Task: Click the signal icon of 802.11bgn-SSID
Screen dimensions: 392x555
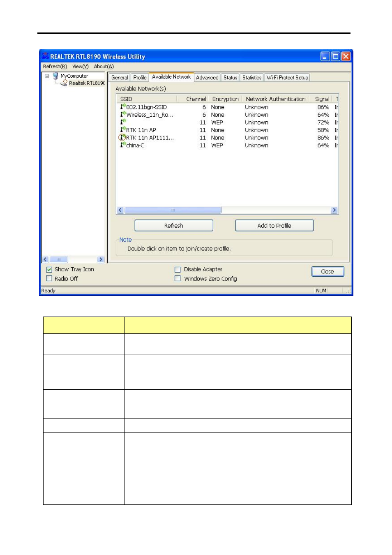Action: 122,107
